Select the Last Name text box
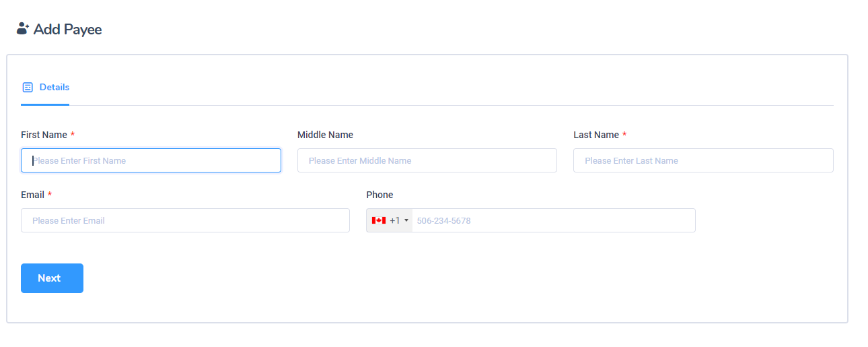The image size is (868, 347). pyautogui.click(x=703, y=160)
